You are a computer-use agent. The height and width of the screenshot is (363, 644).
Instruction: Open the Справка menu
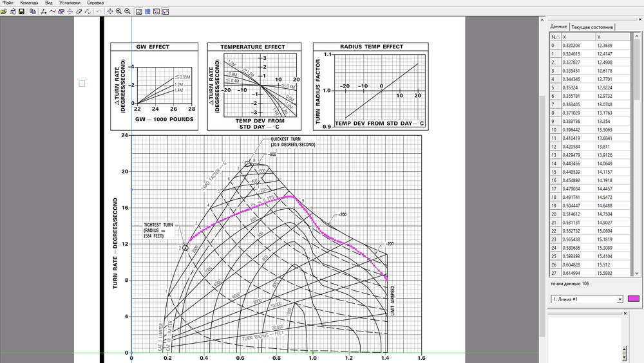95,3
